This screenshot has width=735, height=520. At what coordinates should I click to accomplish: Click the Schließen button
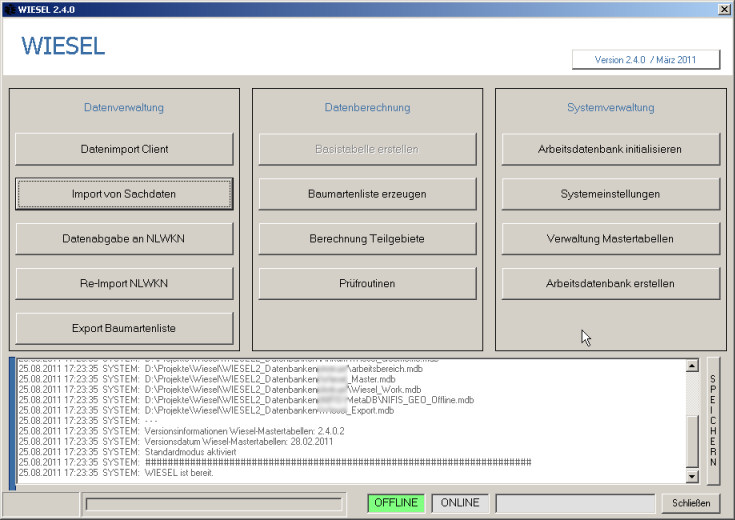(x=690, y=503)
